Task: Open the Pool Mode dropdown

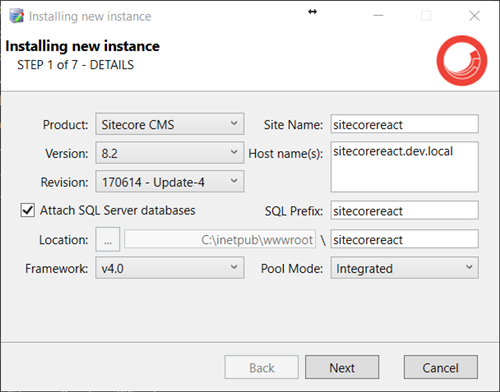Action: (405, 268)
